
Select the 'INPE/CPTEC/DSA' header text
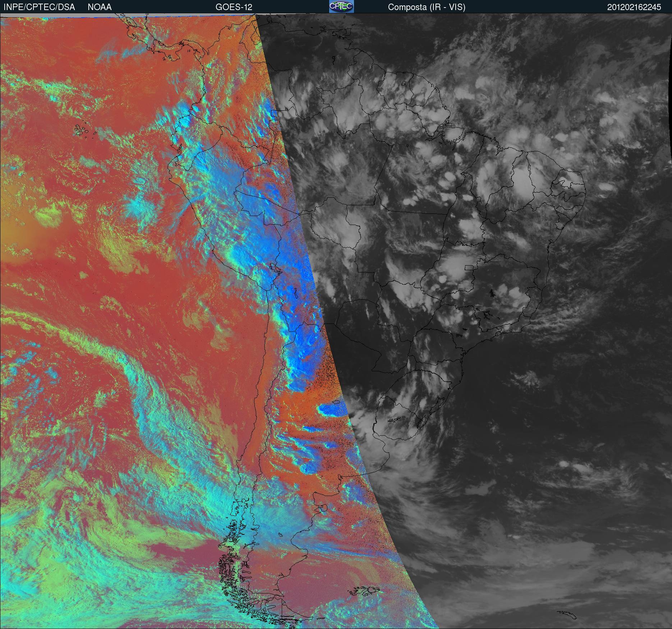pyautogui.click(x=39, y=7)
